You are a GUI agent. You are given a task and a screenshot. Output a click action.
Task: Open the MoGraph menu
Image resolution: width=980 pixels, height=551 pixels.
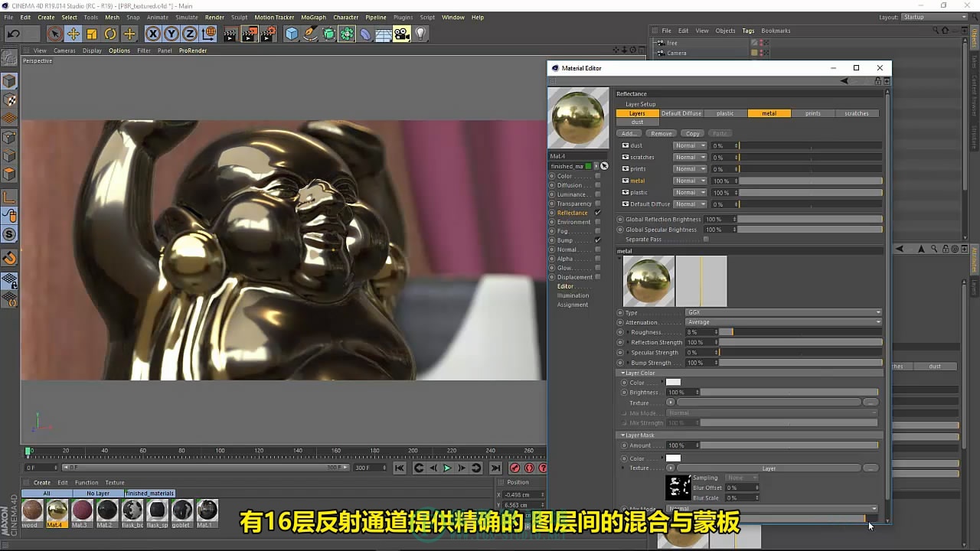(x=313, y=17)
